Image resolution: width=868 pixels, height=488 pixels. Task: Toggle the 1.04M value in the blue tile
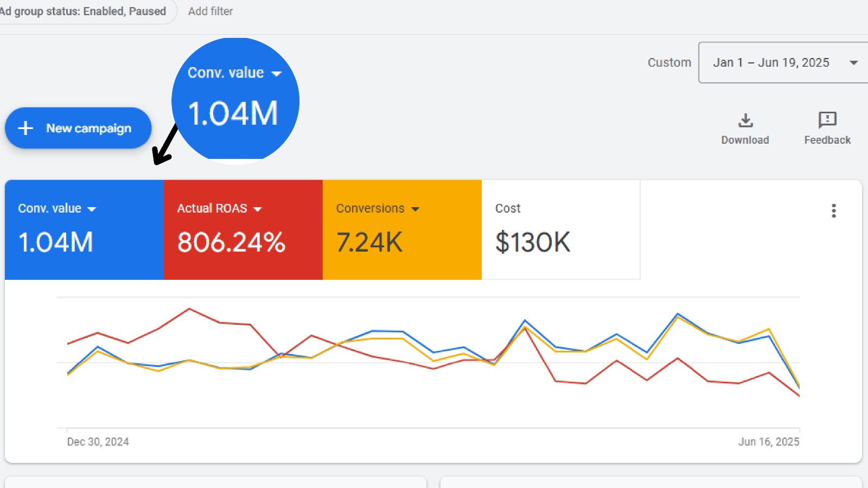tap(56, 242)
